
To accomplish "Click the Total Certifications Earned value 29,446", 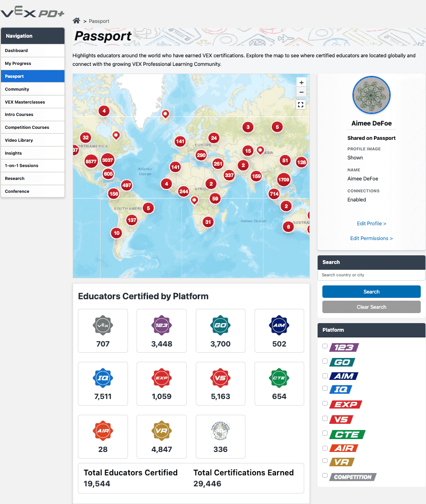I will [207, 483].
